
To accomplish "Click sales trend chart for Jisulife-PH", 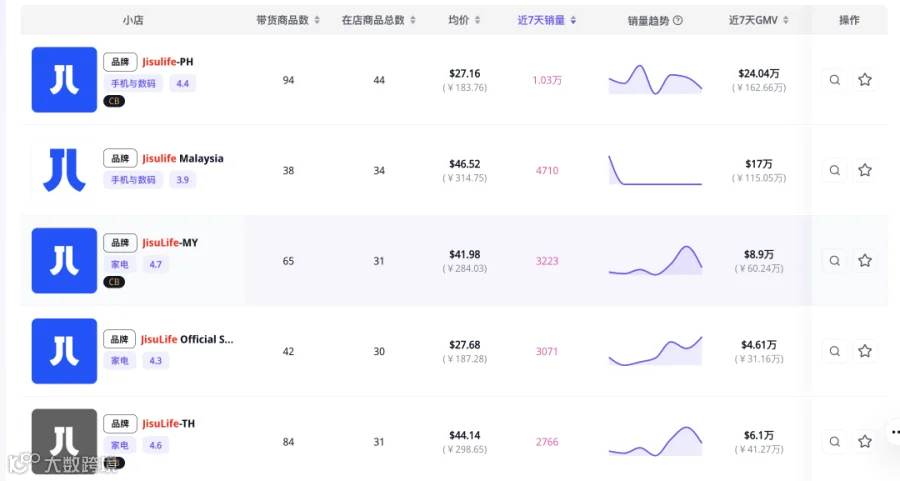I will pos(655,80).
